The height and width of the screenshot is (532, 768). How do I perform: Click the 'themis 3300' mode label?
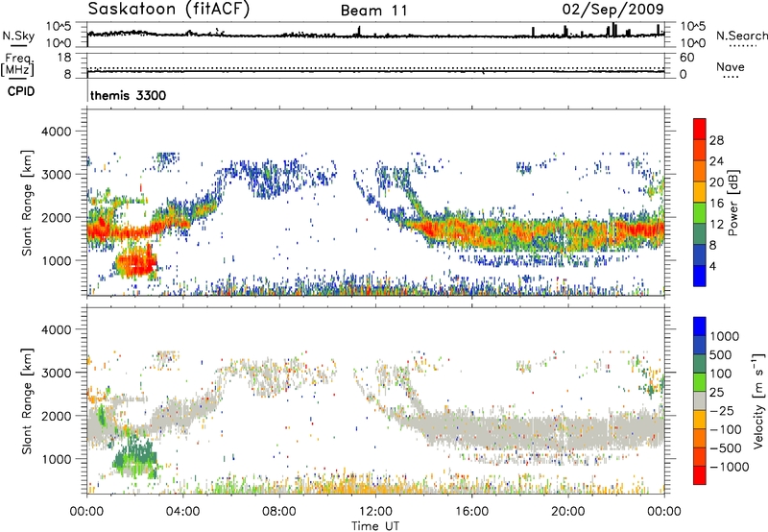click(x=129, y=95)
